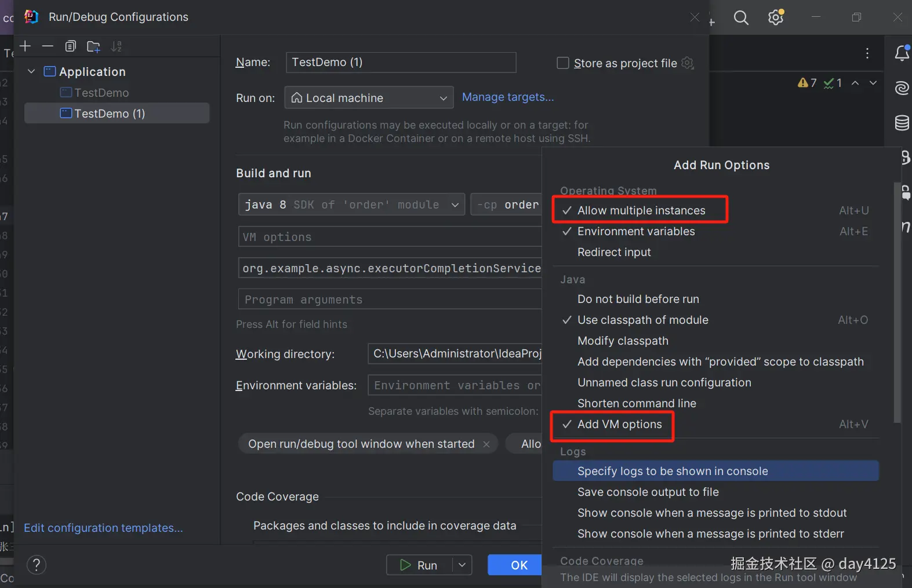Open Run button dropdown arrow
This screenshot has height=588, width=912.
point(462,565)
